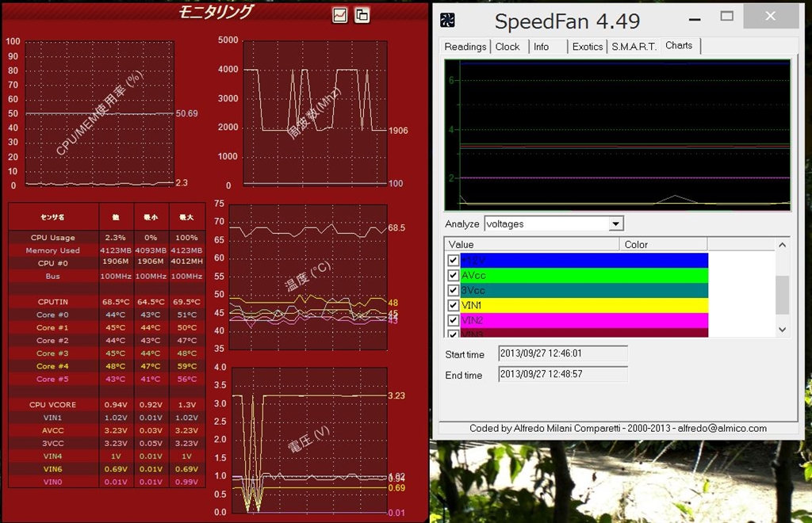Click the chart icon in monitoring window header
Screen dimensions: 812x523
click(x=339, y=15)
